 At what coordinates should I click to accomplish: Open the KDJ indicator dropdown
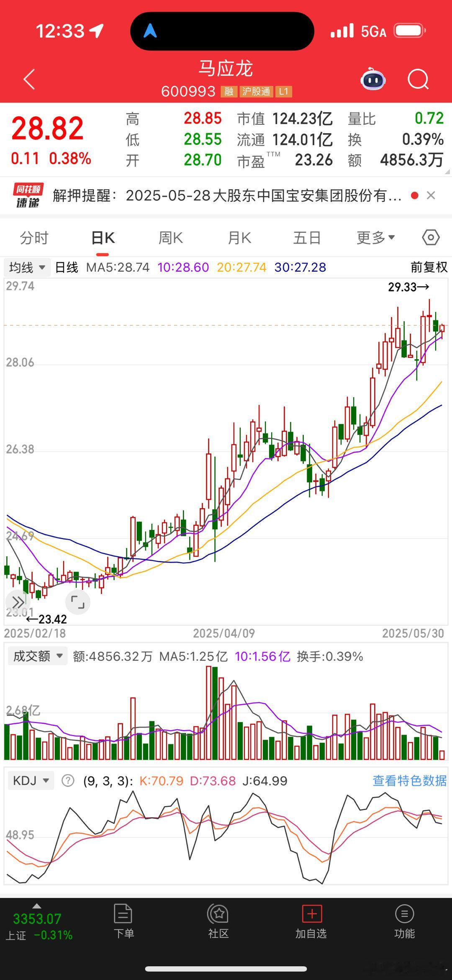(x=31, y=781)
